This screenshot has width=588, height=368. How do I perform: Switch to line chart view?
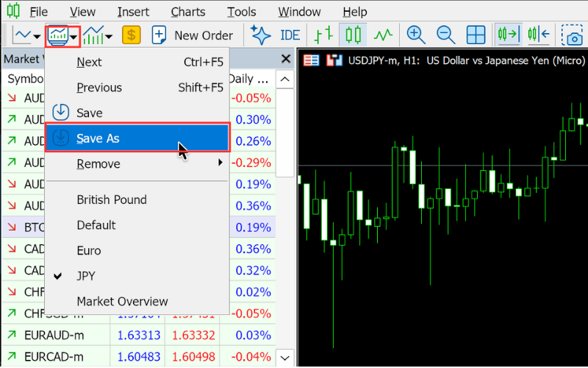pos(382,35)
